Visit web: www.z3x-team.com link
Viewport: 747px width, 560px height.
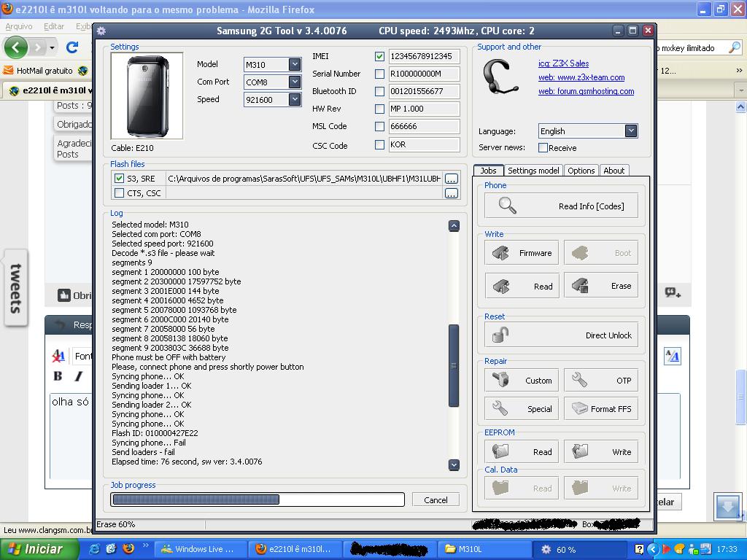[581, 77]
